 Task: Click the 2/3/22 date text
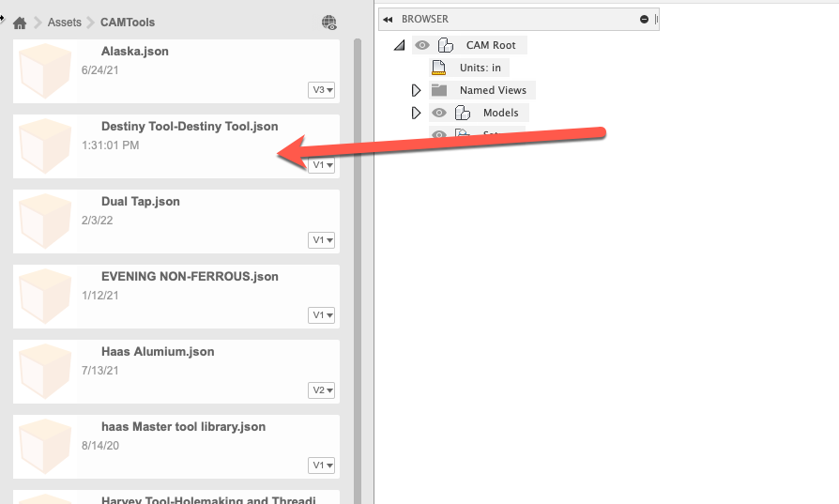(x=97, y=221)
